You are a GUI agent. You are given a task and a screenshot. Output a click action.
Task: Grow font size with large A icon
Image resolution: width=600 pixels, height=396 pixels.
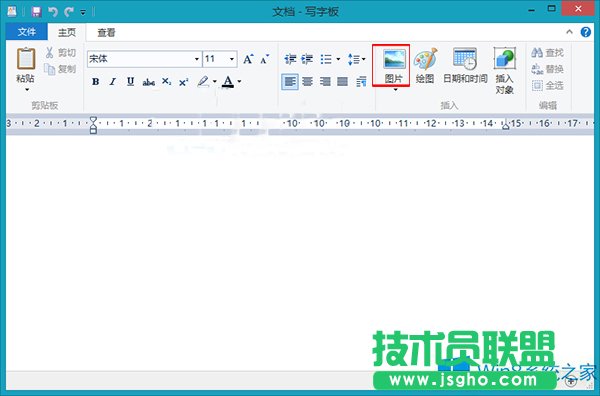tap(248, 59)
